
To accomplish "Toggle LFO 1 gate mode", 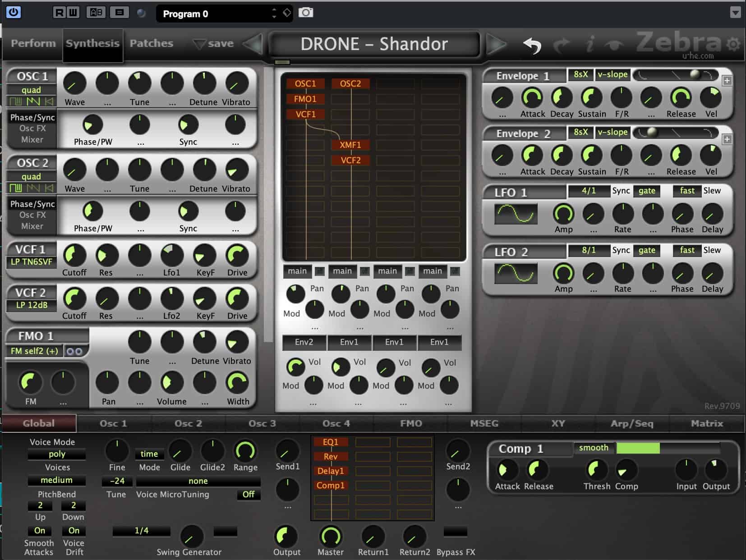I will coord(647,191).
